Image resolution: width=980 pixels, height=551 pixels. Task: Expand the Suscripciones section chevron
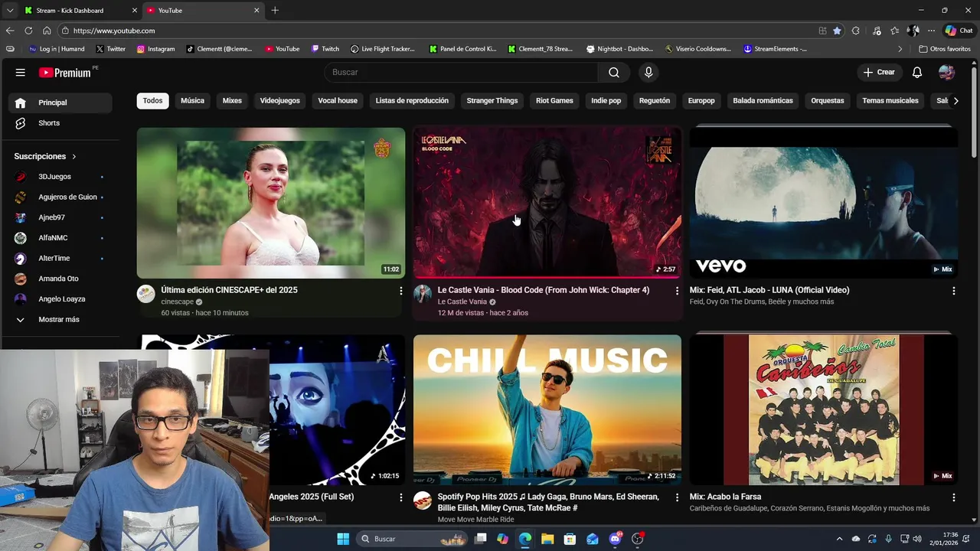[74, 156]
